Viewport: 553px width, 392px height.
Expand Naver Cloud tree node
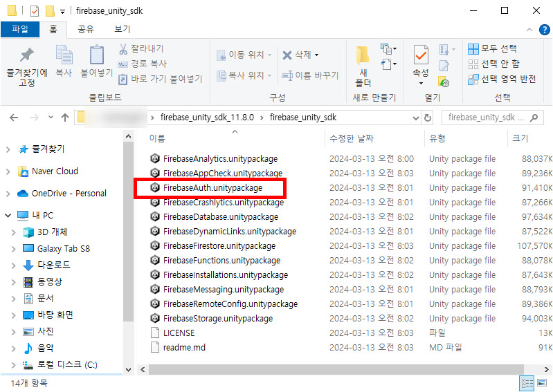pos(8,172)
